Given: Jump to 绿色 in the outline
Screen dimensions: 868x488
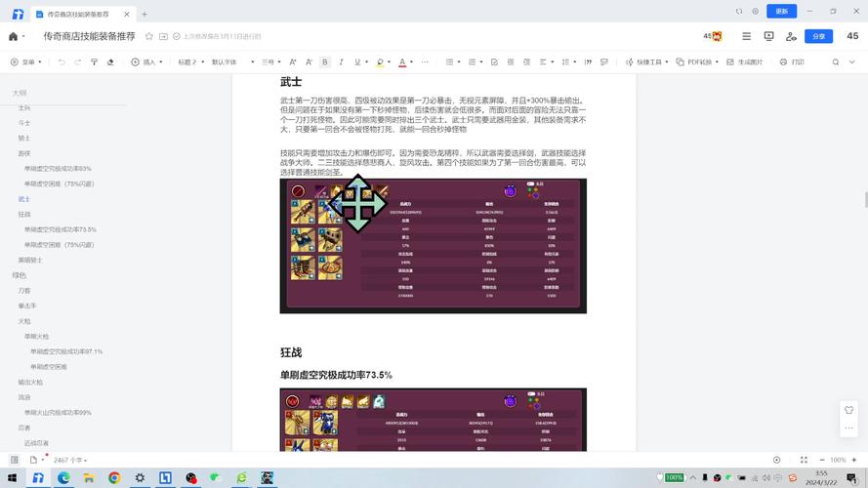Looking at the screenshot, I should pyautogui.click(x=19, y=275).
